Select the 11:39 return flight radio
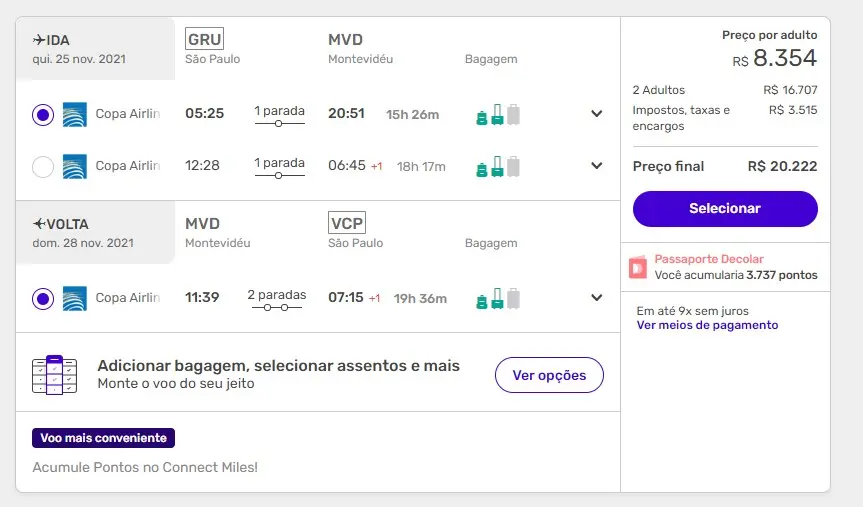The image size is (863, 507). (43, 298)
